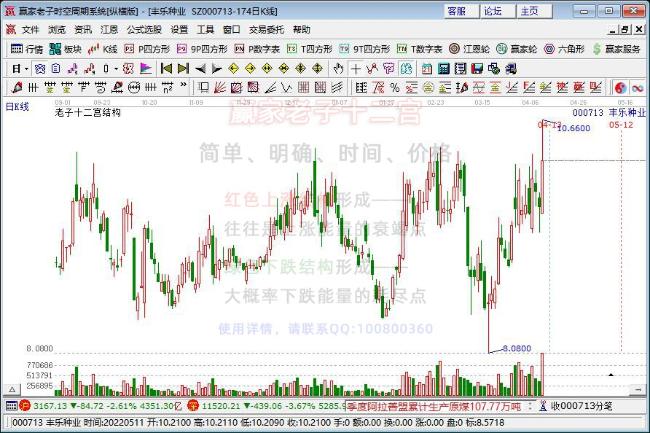650x433 pixels.
Task: Click the 10.6600 high price label
Action: click(574, 128)
